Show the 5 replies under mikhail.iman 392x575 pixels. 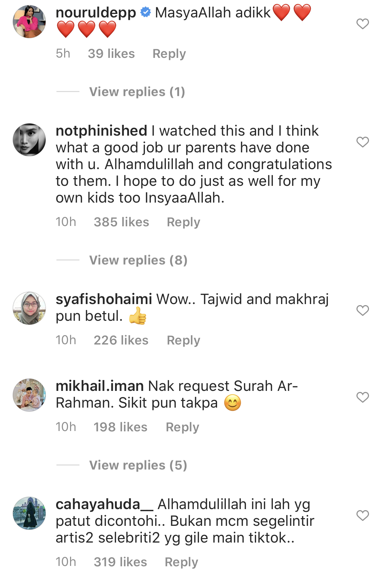[x=138, y=465]
